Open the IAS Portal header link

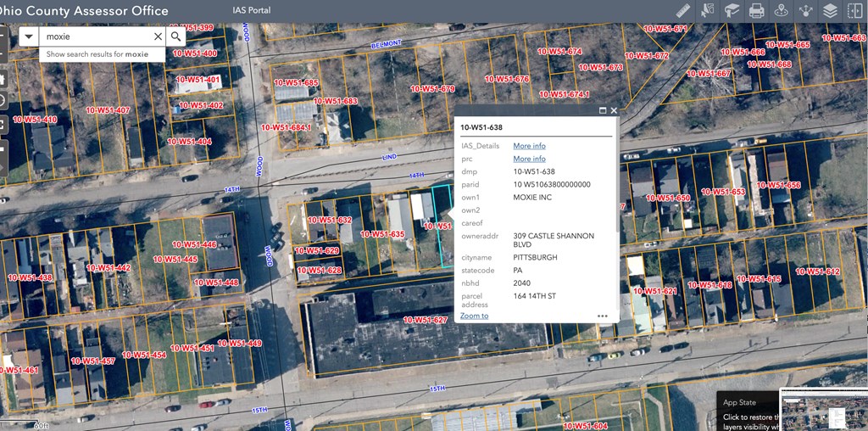coord(251,11)
